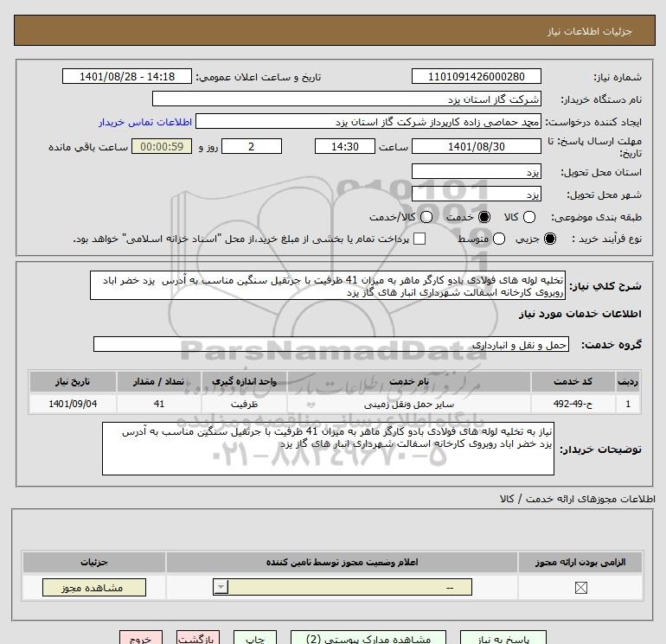
Task: Click the گروه خدمت field
Action: pos(331,344)
